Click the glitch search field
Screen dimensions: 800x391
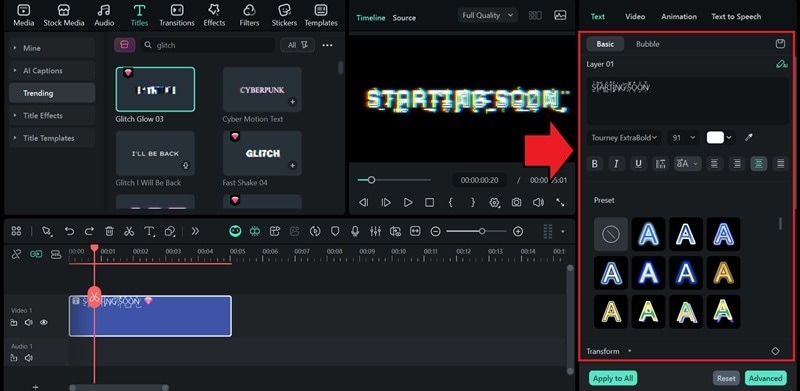point(208,45)
